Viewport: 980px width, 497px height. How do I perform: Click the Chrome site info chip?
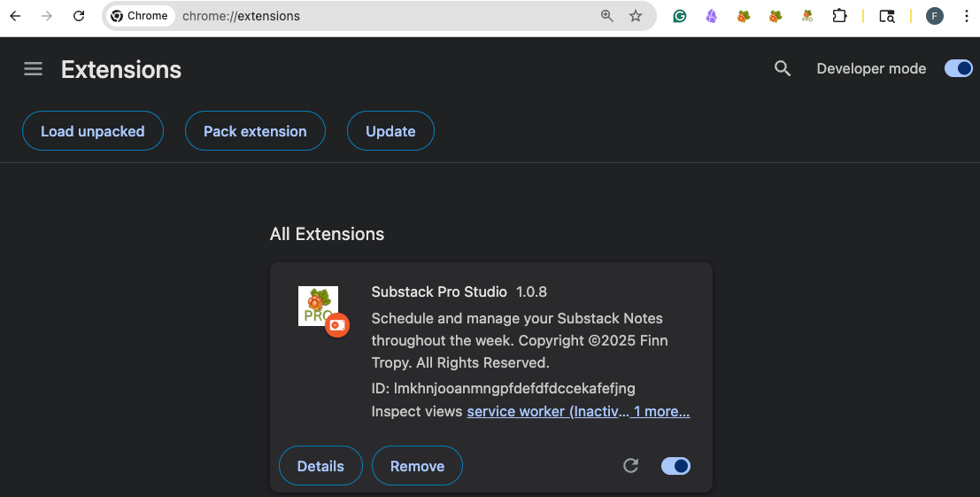pyautogui.click(x=139, y=16)
